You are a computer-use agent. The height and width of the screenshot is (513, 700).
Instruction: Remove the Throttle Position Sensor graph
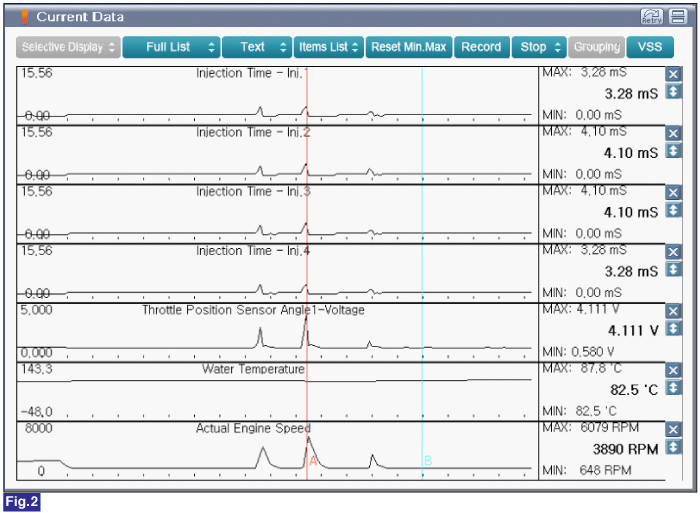pos(673,311)
